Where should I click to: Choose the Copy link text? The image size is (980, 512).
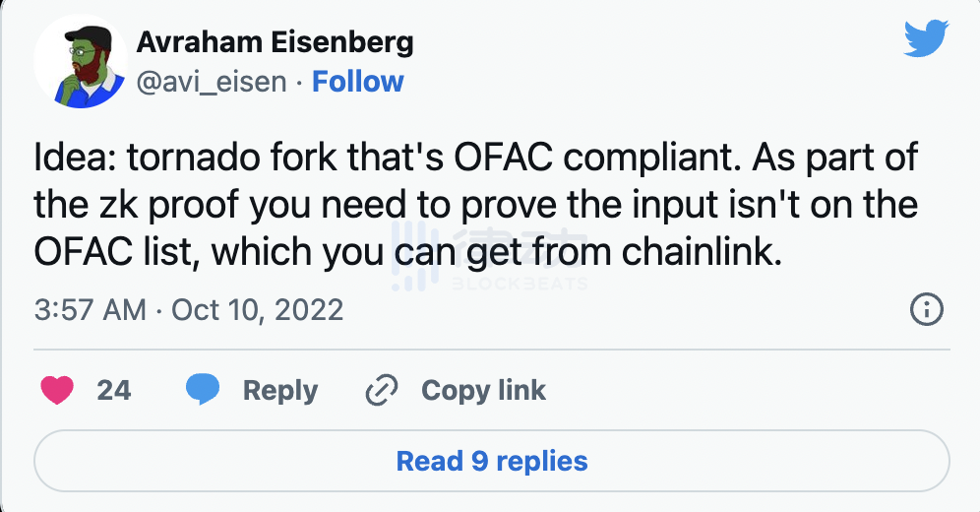(483, 391)
